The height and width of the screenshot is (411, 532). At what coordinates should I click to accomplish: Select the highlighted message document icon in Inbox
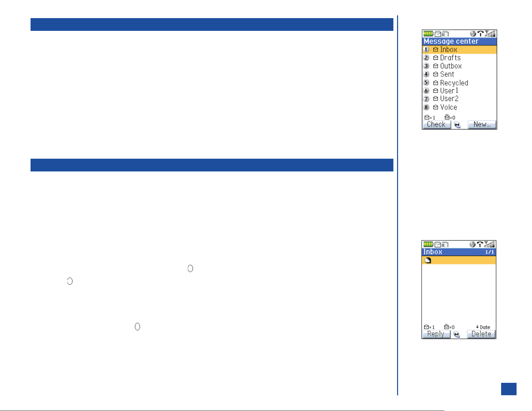pos(428,260)
